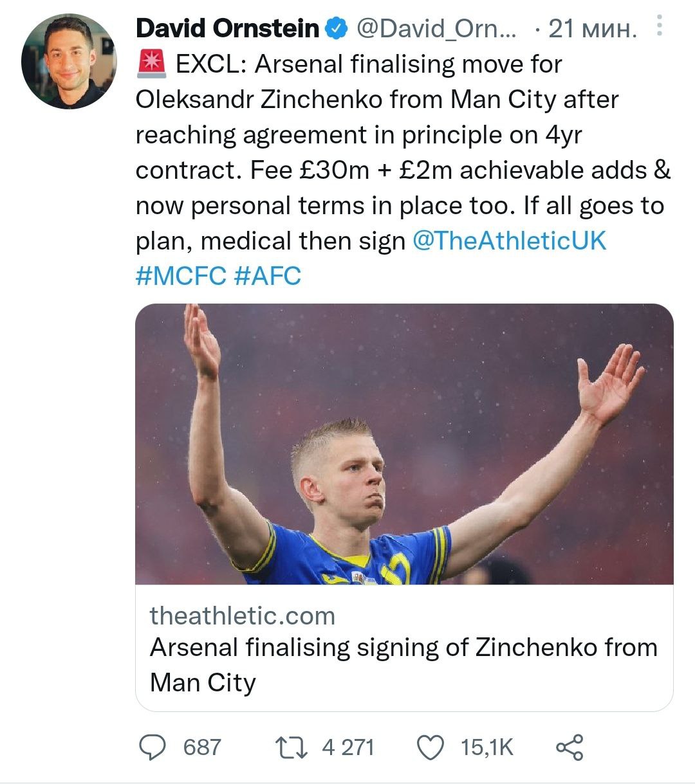695x784 pixels.
Task: Click the red siren emoji in tweet
Action: point(152,64)
